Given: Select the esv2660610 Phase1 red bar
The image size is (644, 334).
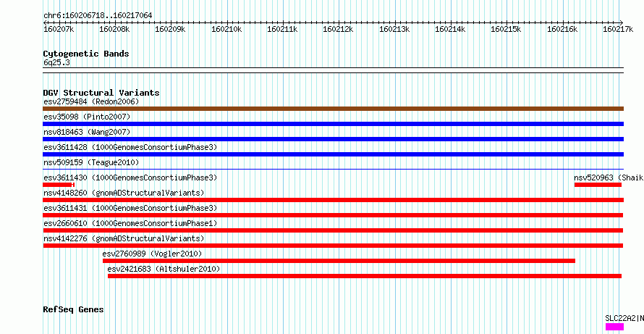Looking at the screenshot, I should 333,230.
